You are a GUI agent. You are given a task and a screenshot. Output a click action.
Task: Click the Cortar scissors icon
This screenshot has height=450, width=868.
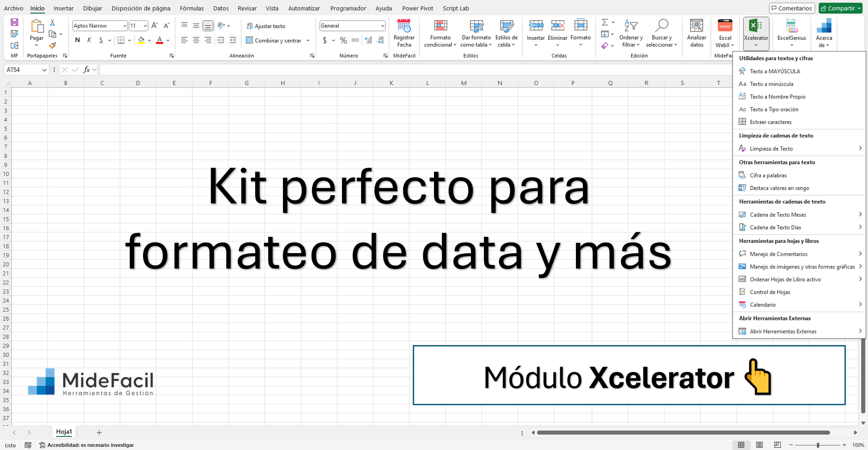pos(53,23)
